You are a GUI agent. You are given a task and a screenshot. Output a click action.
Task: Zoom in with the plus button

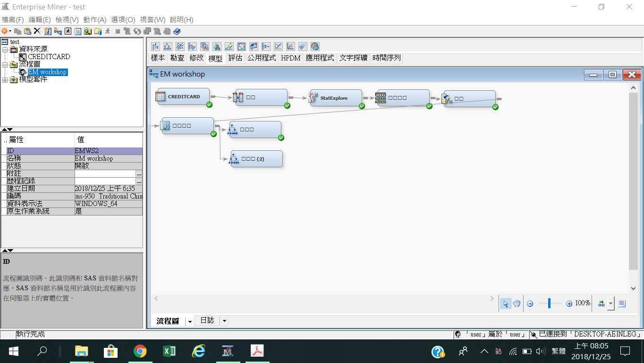click(569, 303)
